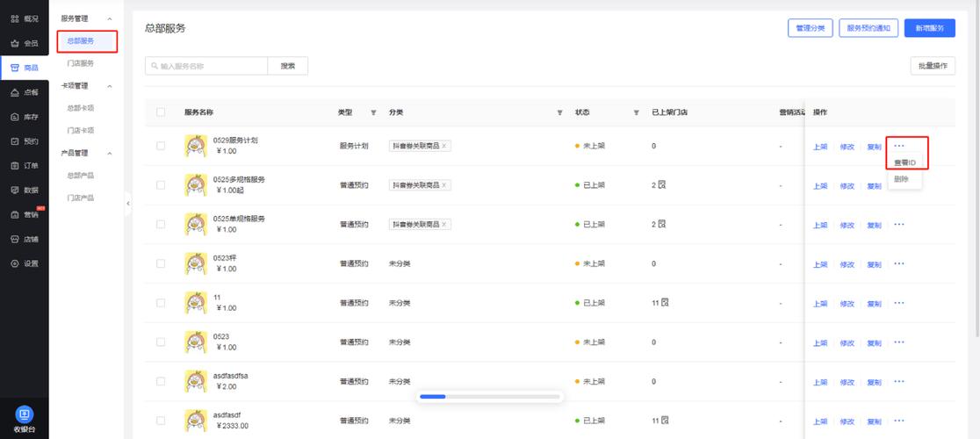The height and width of the screenshot is (439, 980).
Task: Check the 0525单规格服务 row checkbox
Action: click(x=162, y=224)
